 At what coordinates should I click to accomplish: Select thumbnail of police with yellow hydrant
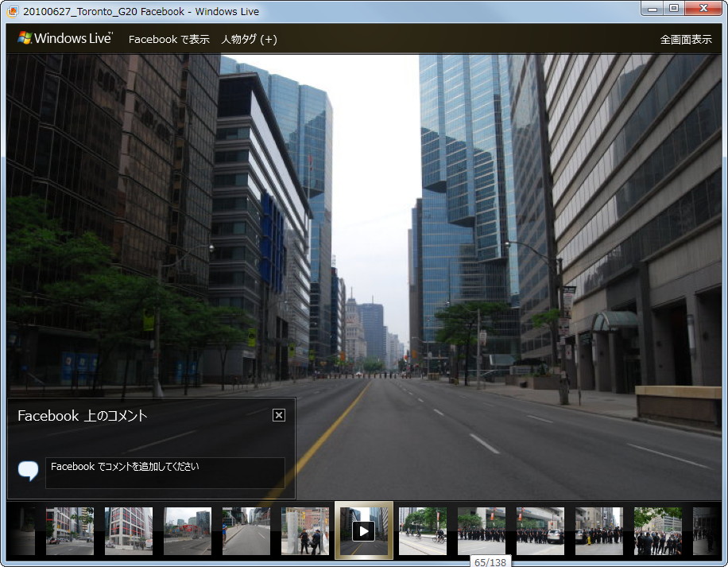pyautogui.click(x=599, y=530)
